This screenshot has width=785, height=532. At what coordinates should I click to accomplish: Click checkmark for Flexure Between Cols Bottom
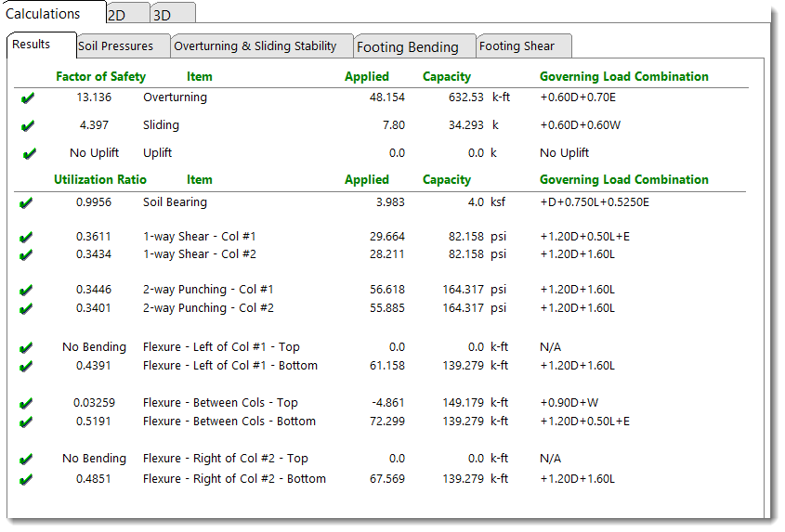(x=26, y=422)
